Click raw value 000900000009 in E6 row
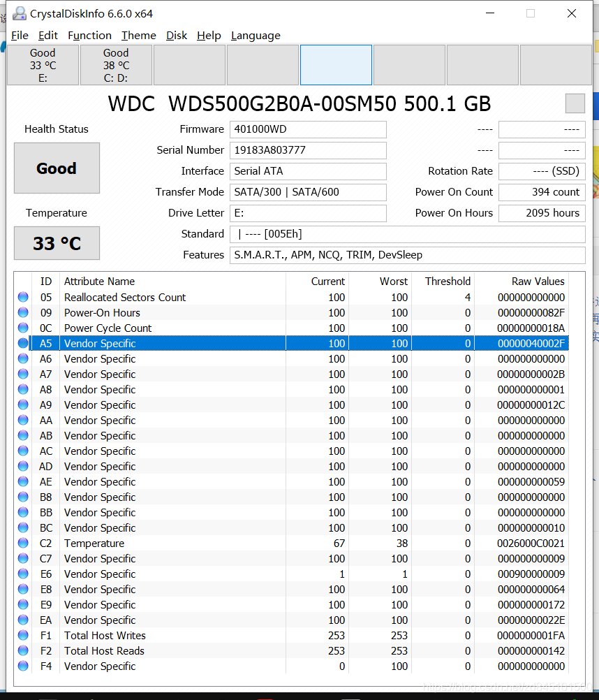 click(531, 574)
